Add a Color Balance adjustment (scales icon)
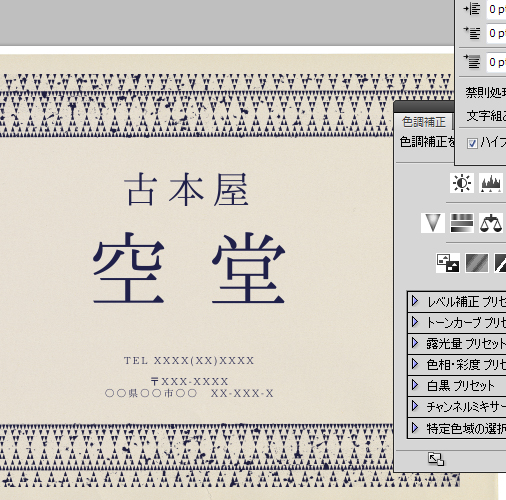The width and height of the screenshot is (506, 500). (x=491, y=223)
